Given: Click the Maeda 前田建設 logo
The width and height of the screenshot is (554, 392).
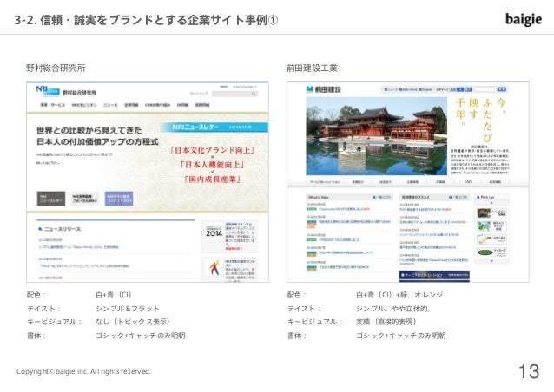Looking at the screenshot, I should pyautogui.click(x=324, y=89).
